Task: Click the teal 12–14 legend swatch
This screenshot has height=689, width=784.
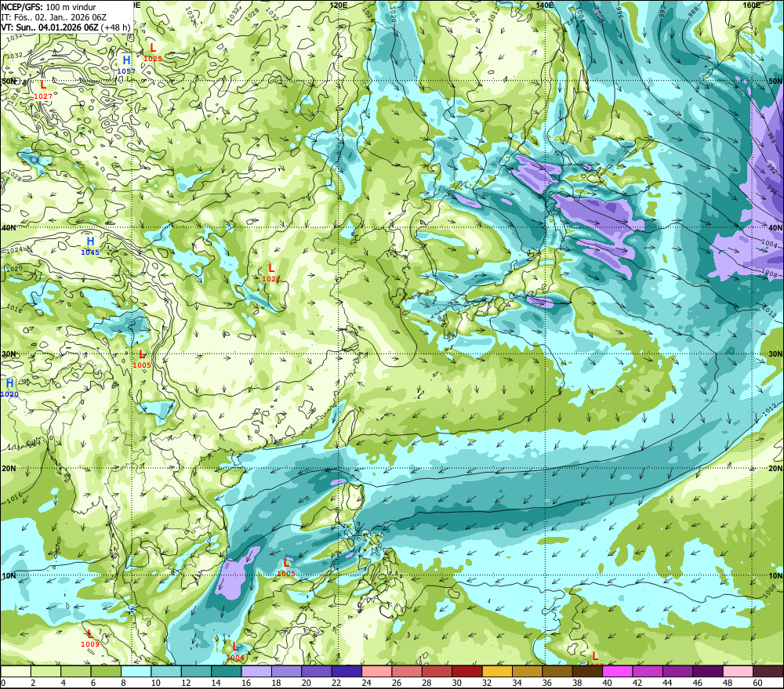Action: point(197,671)
